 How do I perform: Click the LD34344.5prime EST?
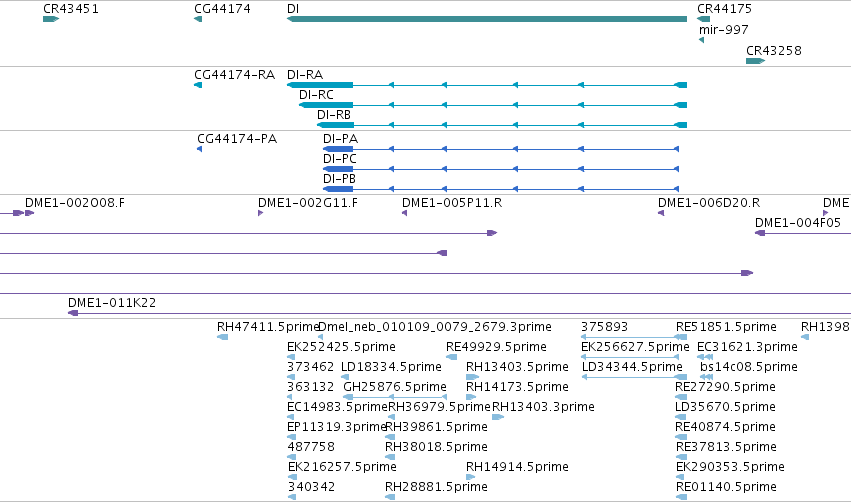coord(634,377)
